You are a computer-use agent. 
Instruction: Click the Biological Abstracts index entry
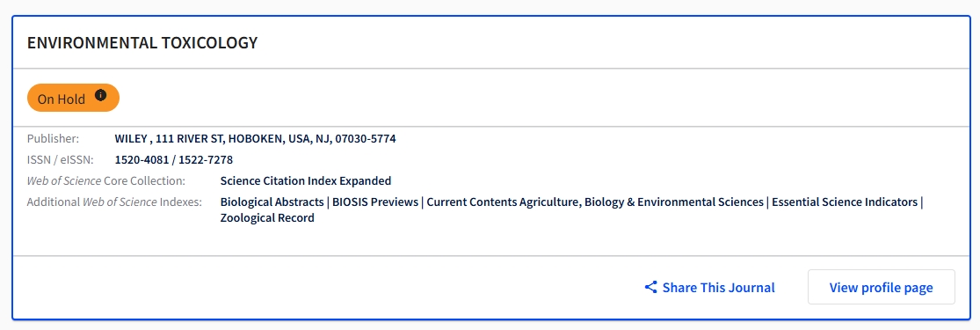272,202
